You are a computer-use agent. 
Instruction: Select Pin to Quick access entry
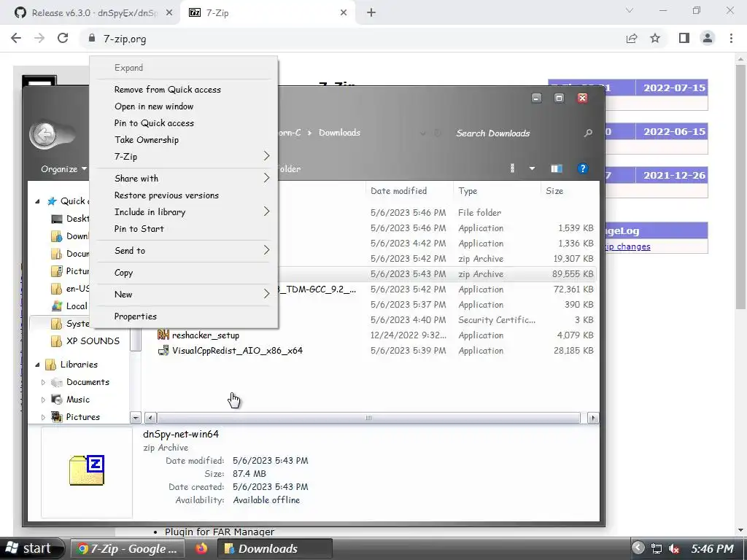tap(184, 122)
